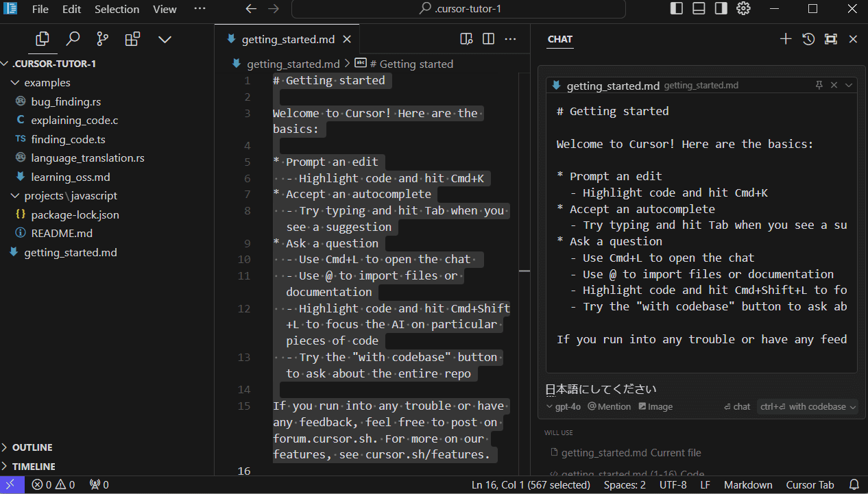Open the Extensions icon in activity bar
Viewport: 868px width, 494px height.
tap(132, 38)
